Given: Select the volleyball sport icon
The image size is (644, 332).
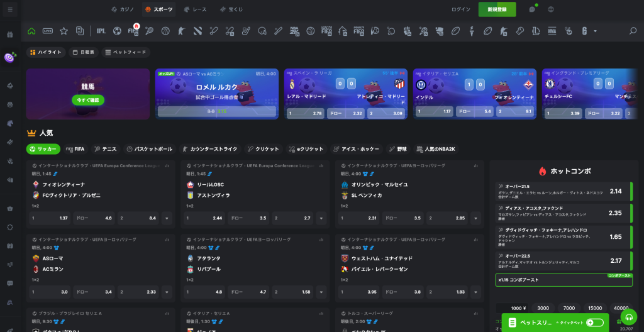Looking at the screenshot, I should tap(311, 31).
